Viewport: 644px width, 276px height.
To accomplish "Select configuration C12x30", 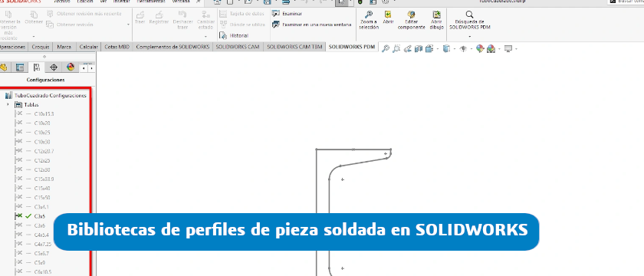I will (42, 169).
